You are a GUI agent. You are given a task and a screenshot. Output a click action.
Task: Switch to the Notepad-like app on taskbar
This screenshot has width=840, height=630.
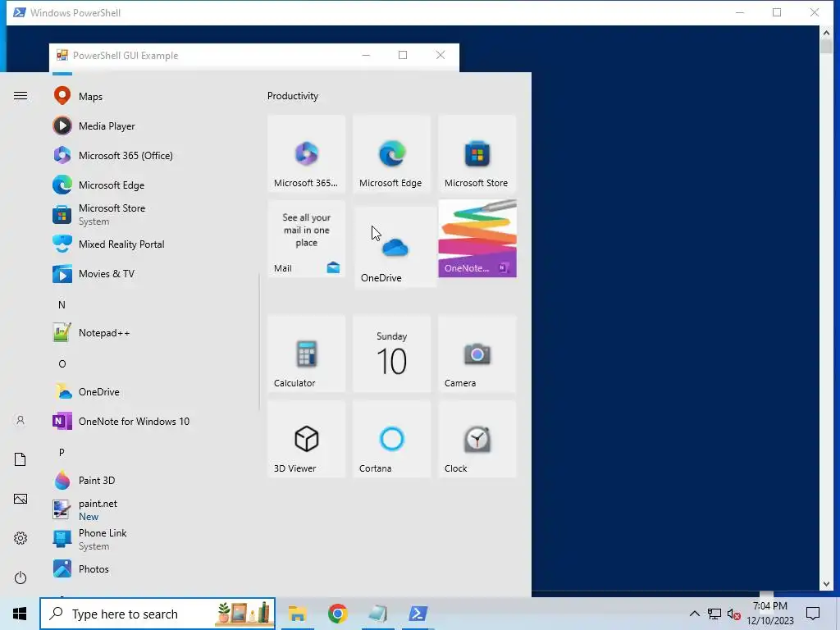377,614
